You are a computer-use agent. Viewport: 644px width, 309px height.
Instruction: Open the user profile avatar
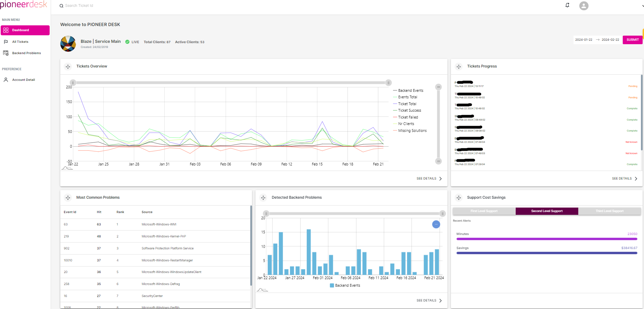tap(584, 5)
